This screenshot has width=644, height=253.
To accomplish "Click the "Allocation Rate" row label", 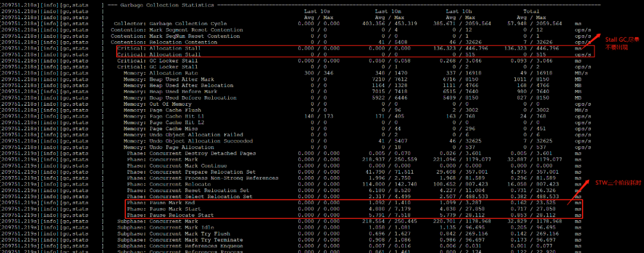I will [174, 73].
